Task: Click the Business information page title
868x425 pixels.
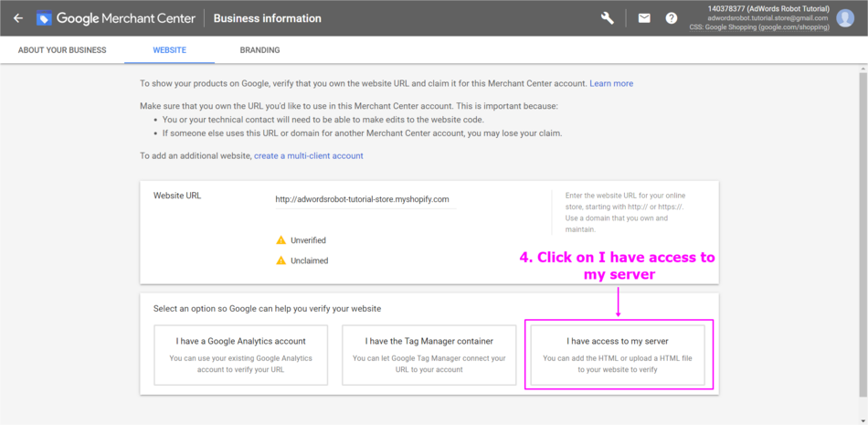Action: click(x=268, y=18)
